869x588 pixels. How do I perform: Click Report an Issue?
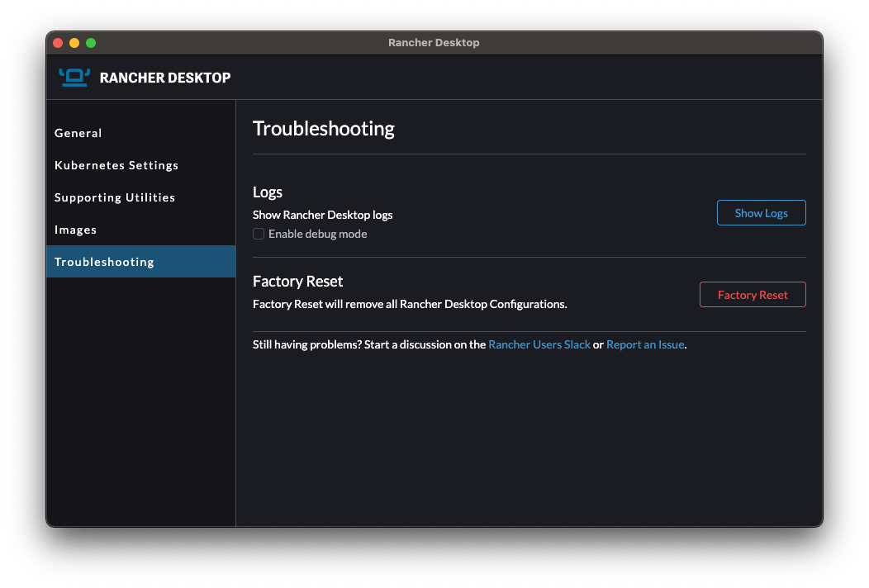coord(645,344)
